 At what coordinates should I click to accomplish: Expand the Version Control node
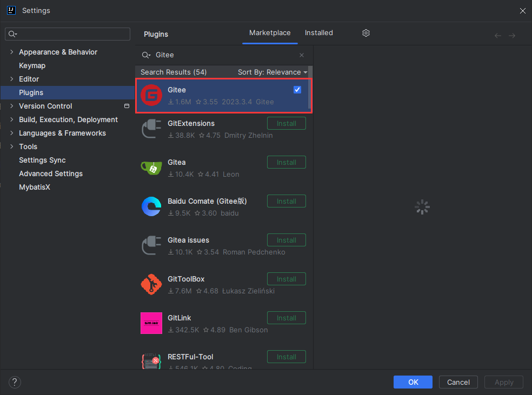point(12,106)
